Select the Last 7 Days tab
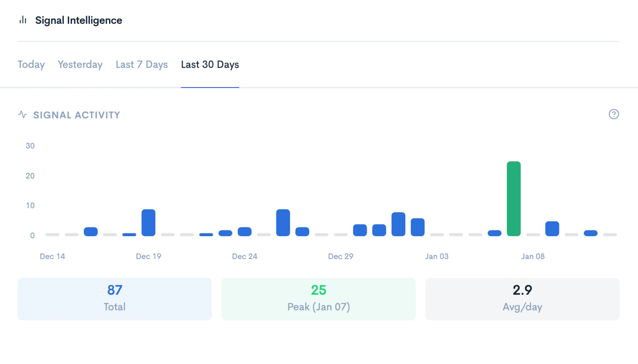This screenshot has height=364, width=638. (x=142, y=64)
